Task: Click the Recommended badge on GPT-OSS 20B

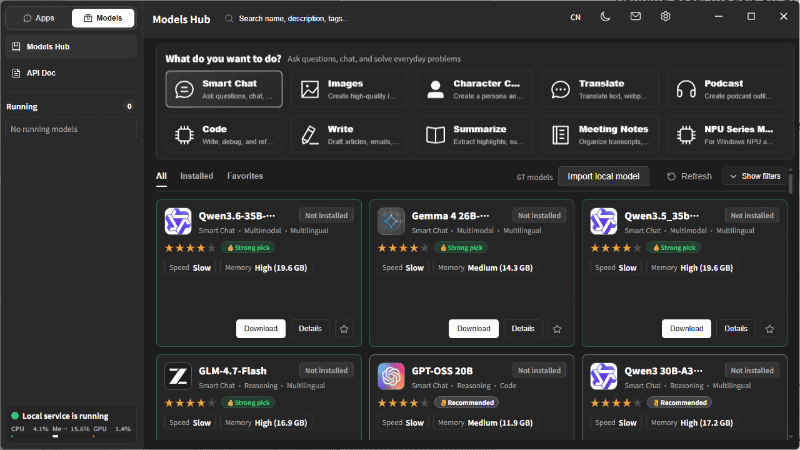Action: [x=467, y=403]
